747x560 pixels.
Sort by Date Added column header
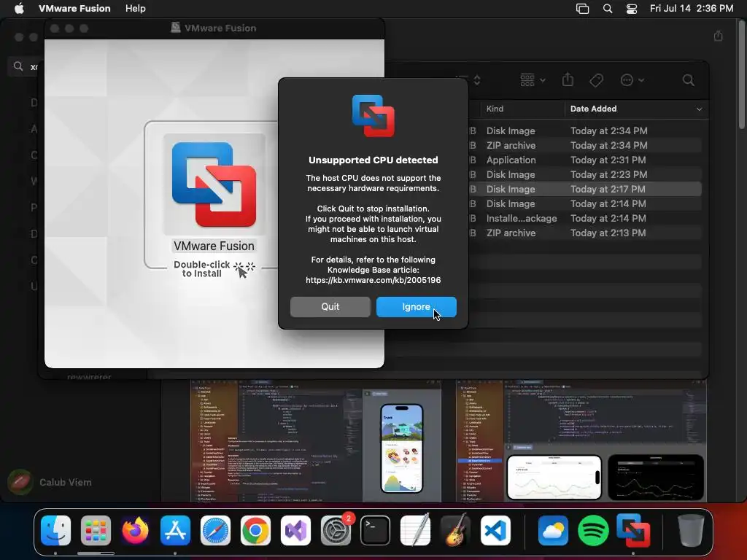point(593,109)
